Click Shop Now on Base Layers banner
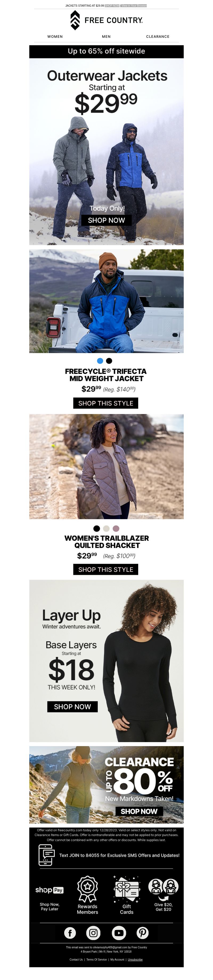Viewport: 213px width, 980px height. pos(72,706)
